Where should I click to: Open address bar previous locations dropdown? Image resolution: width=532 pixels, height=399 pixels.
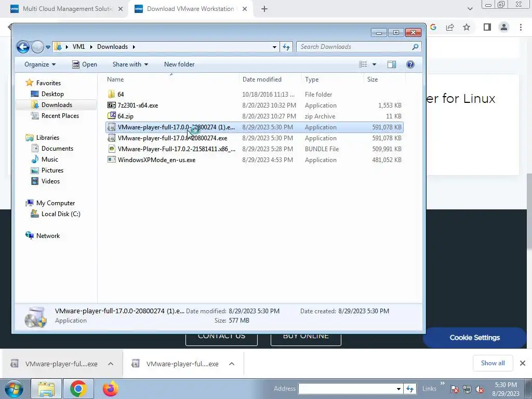tap(274, 47)
